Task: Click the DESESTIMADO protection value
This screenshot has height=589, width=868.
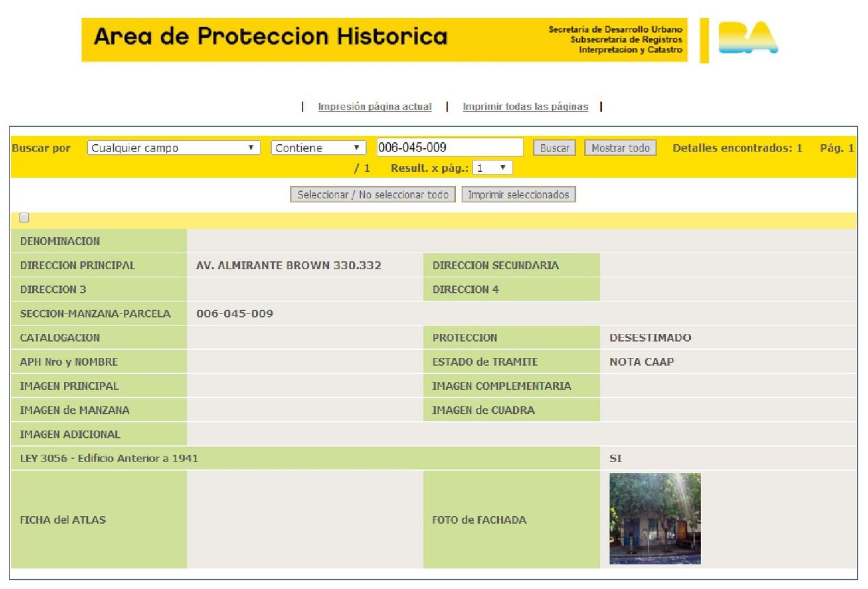Action: (650, 338)
